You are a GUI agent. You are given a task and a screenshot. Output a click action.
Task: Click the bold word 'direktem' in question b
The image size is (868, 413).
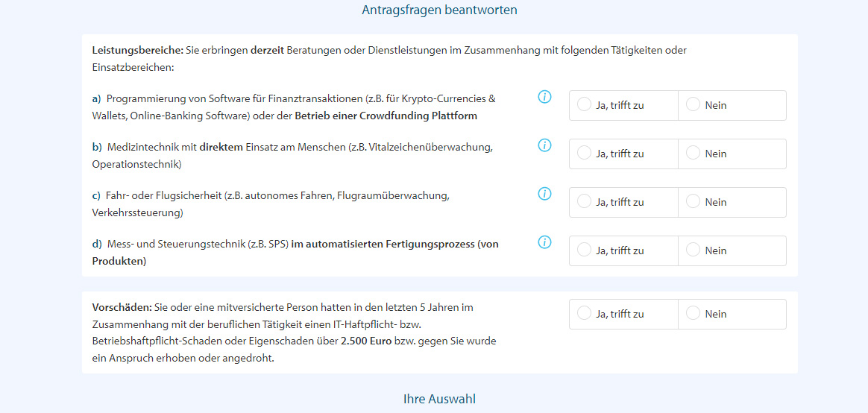(221, 148)
